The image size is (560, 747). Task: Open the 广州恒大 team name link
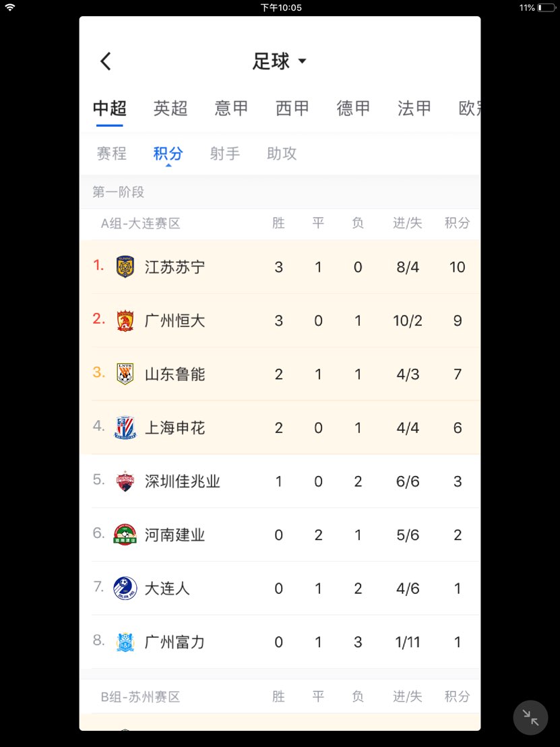175,320
